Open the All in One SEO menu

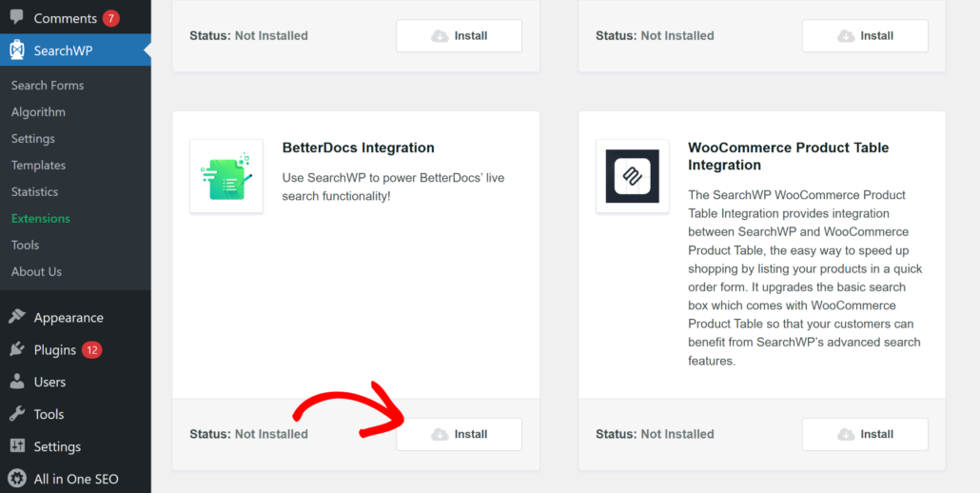coord(75,480)
